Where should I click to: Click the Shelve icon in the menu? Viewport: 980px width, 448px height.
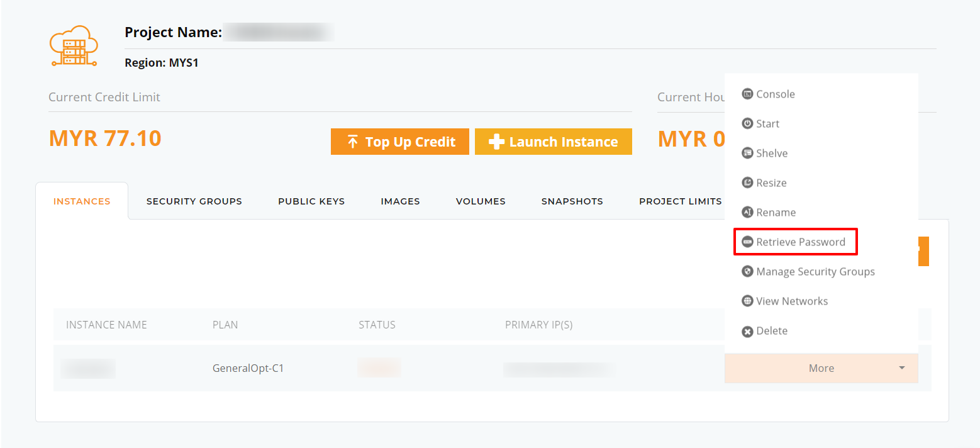tap(747, 154)
